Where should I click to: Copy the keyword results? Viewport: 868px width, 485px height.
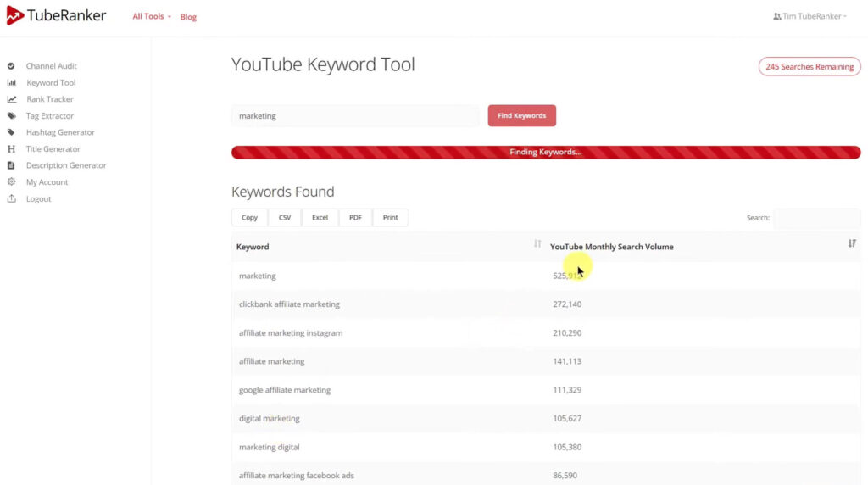249,218
